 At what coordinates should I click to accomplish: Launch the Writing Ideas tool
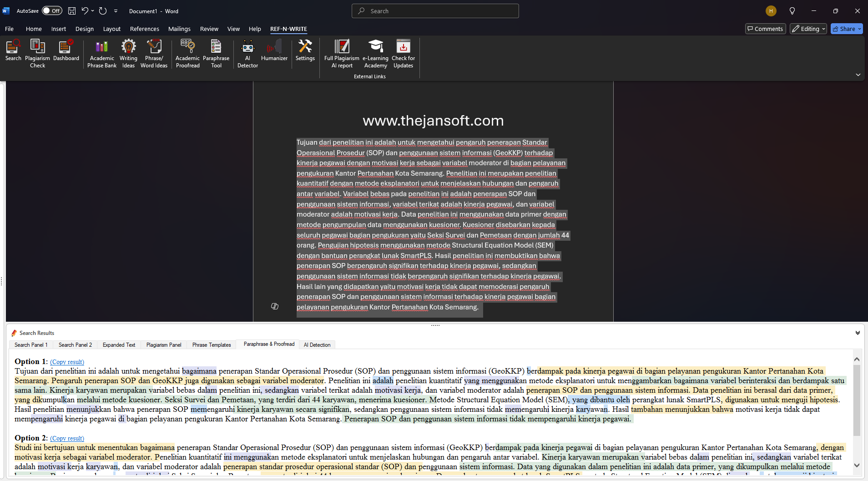(x=128, y=54)
